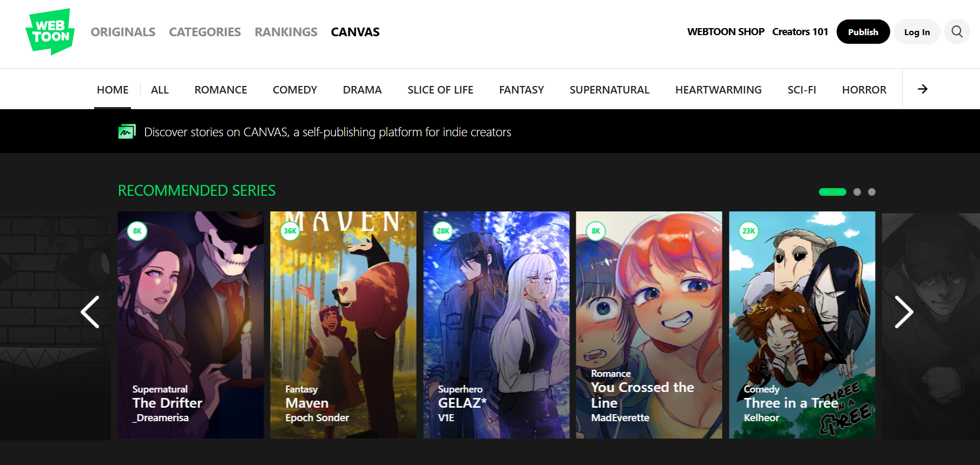Click the 8K badge on You Crossed the Line
Image resolution: width=980 pixels, height=465 pixels.
click(x=596, y=231)
